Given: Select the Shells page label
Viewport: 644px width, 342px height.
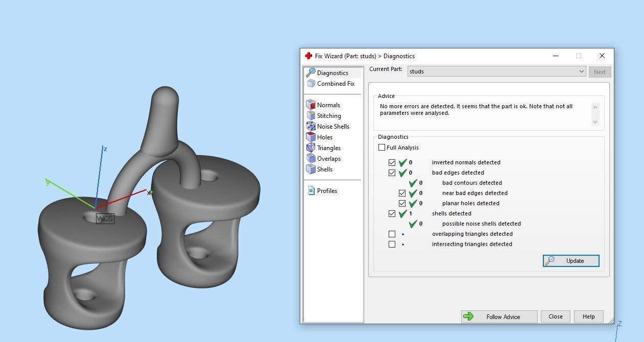Looking at the screenshot, I should [325, 169].
